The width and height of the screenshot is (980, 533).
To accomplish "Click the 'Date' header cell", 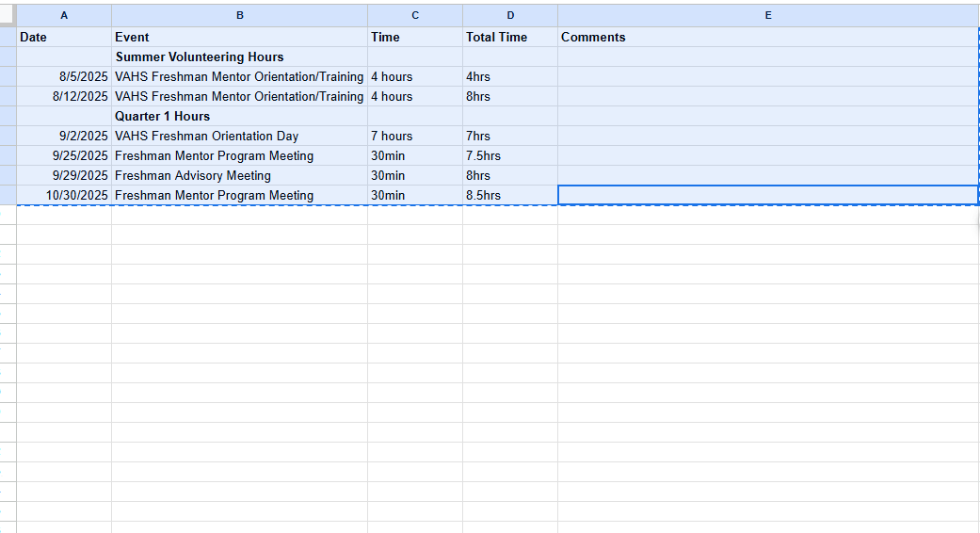I will [x=64, y=37].
